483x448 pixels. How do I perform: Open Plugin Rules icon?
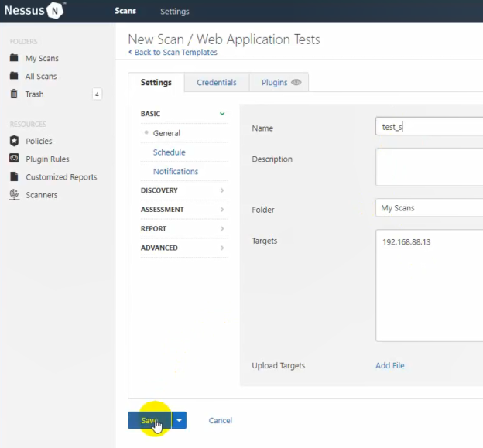click(x=14, y=159)
